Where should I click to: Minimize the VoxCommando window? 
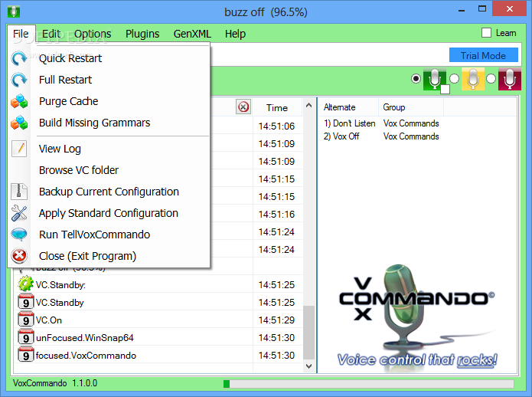click(462, 9)
